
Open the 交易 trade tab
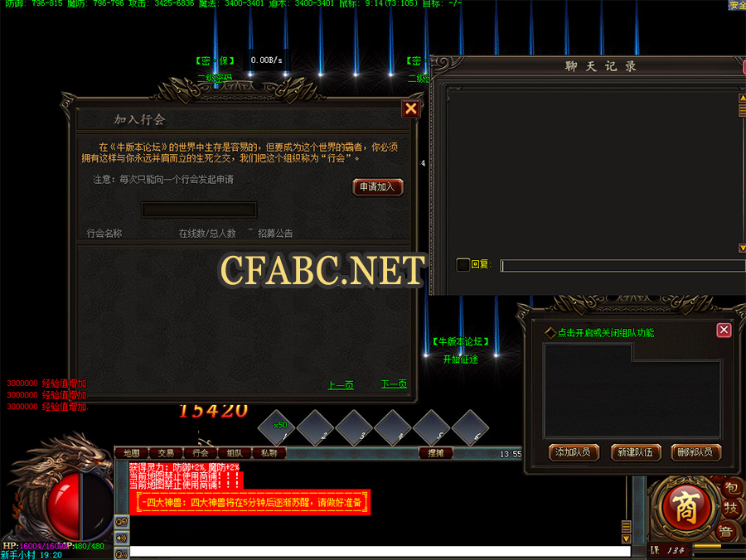pos(166,453)
